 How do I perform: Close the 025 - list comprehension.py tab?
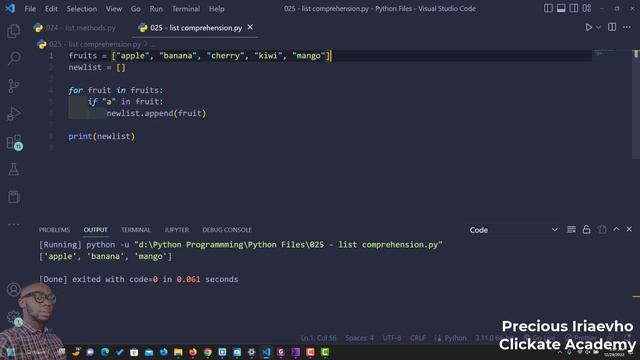click(250, 27)
